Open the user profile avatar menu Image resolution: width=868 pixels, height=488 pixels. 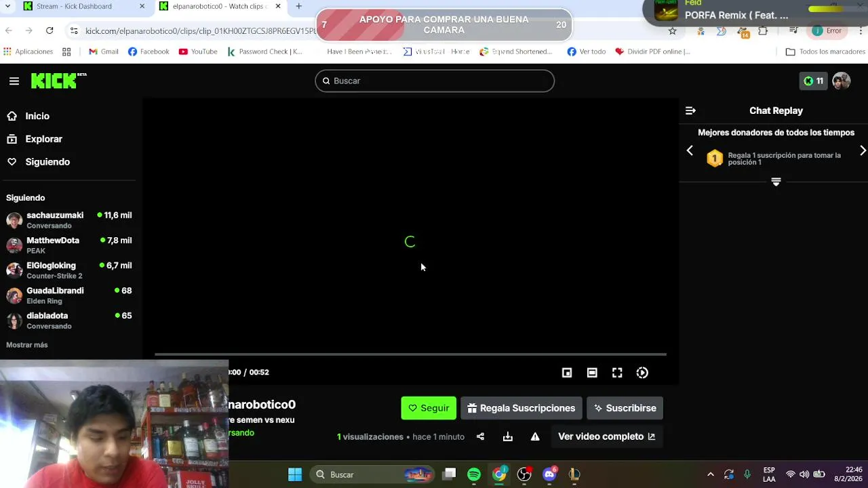click(x=842, y=81)
